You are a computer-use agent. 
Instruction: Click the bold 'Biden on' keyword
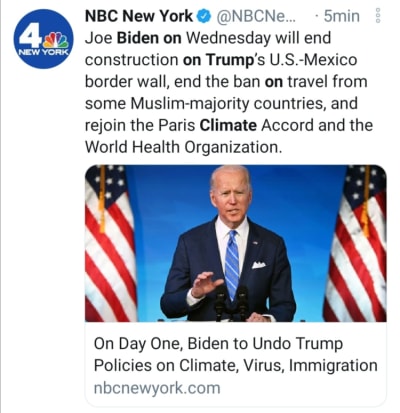(x=150, y=38)
